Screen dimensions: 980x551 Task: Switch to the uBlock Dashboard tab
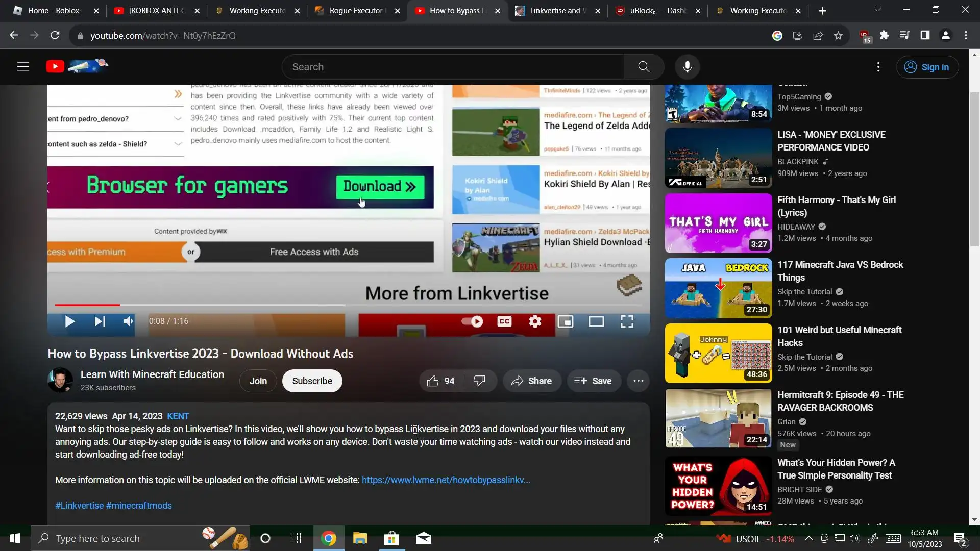tap(657, 11)
